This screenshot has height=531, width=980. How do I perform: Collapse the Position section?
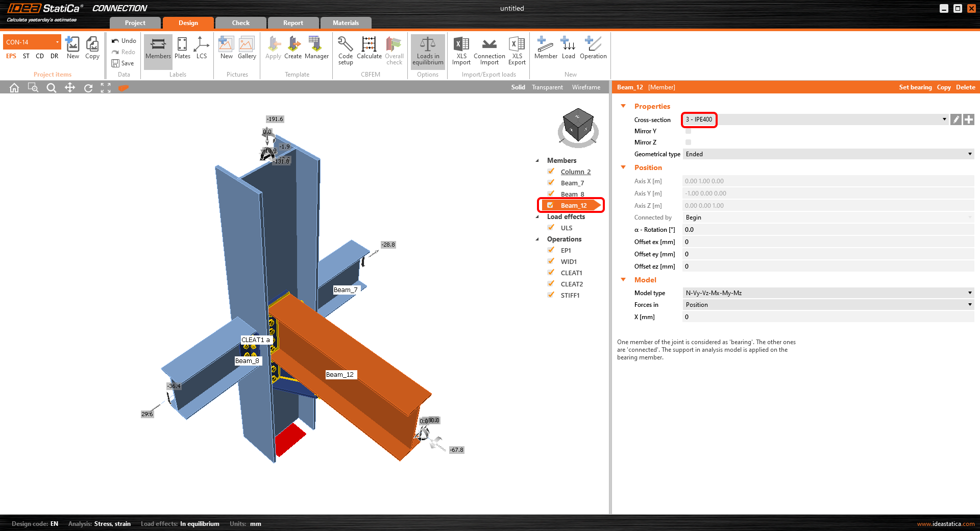tap(623, 167)
